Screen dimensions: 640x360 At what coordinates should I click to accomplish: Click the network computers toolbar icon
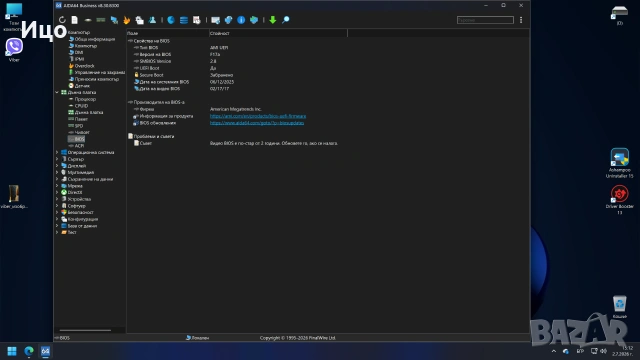point(114,20)
